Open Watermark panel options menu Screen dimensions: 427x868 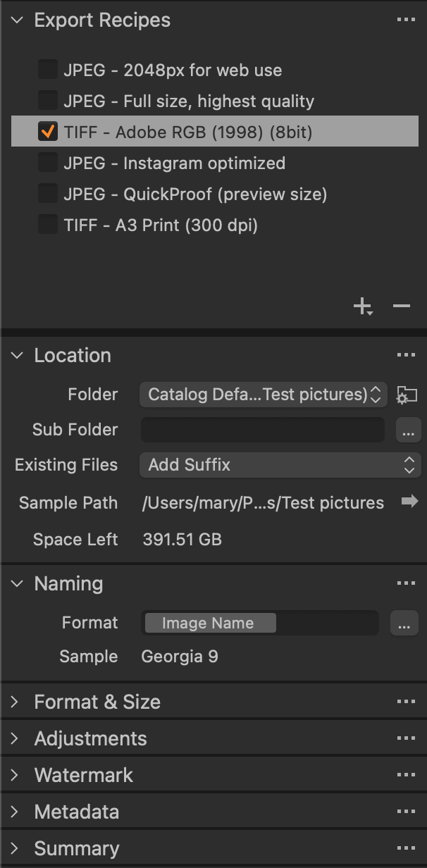[406, 775]
